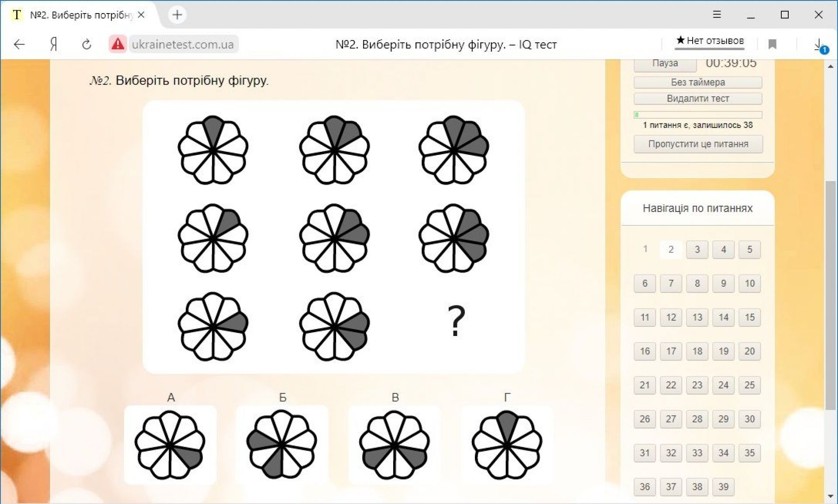This screenshot has height=504, width=838.
Task: Go to question 15 in navigation
Action: point(749,317)
